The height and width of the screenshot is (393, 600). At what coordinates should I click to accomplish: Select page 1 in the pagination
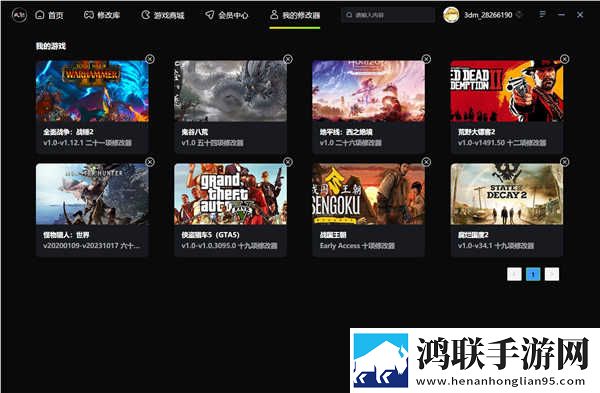pos(533,274)
